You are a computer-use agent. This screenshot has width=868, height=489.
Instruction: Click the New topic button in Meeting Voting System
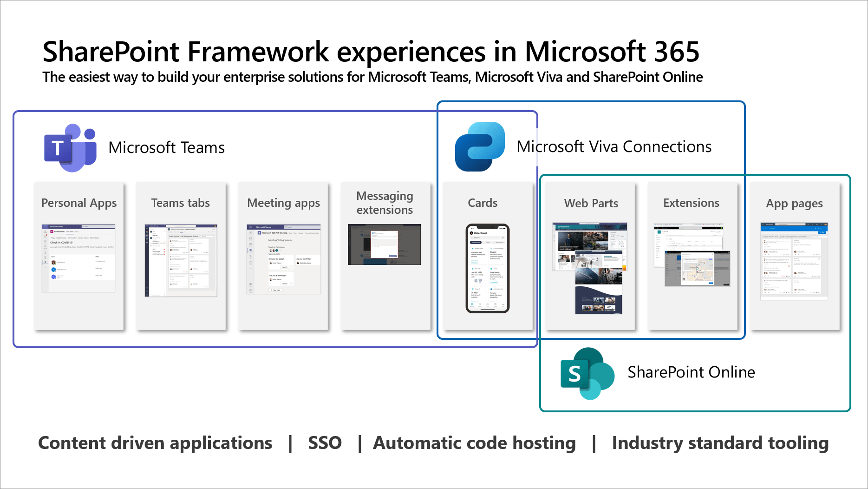(275, 290)
